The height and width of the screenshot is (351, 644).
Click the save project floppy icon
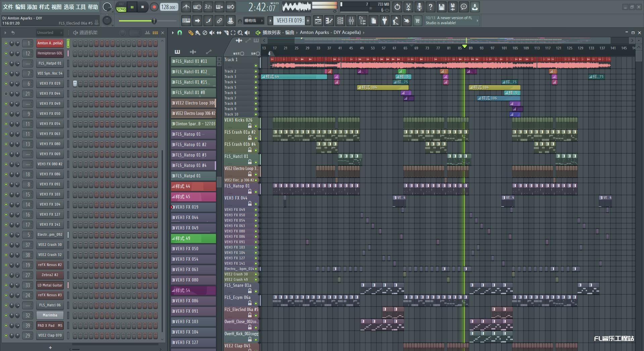click(x=441, y=7)
